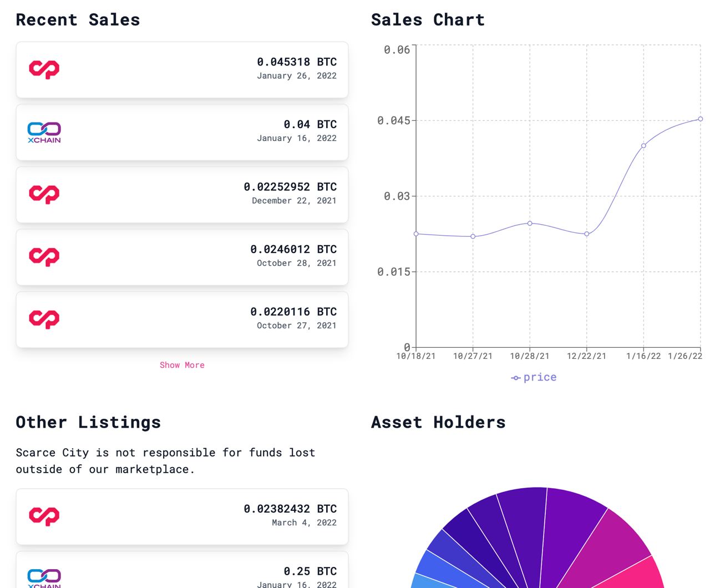
Task: Open the March 4, 2022 listing
Action: point(182,517)
